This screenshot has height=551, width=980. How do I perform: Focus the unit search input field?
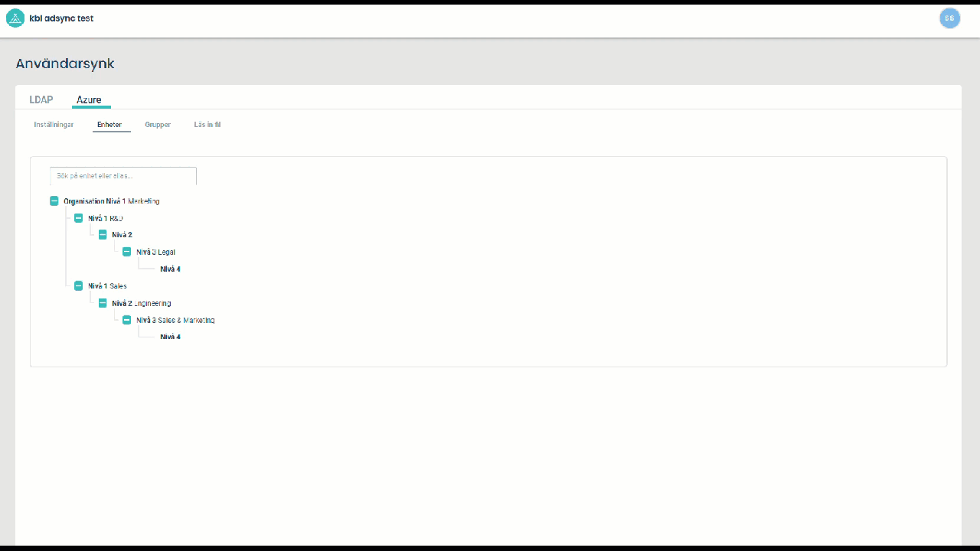point(123,176)
